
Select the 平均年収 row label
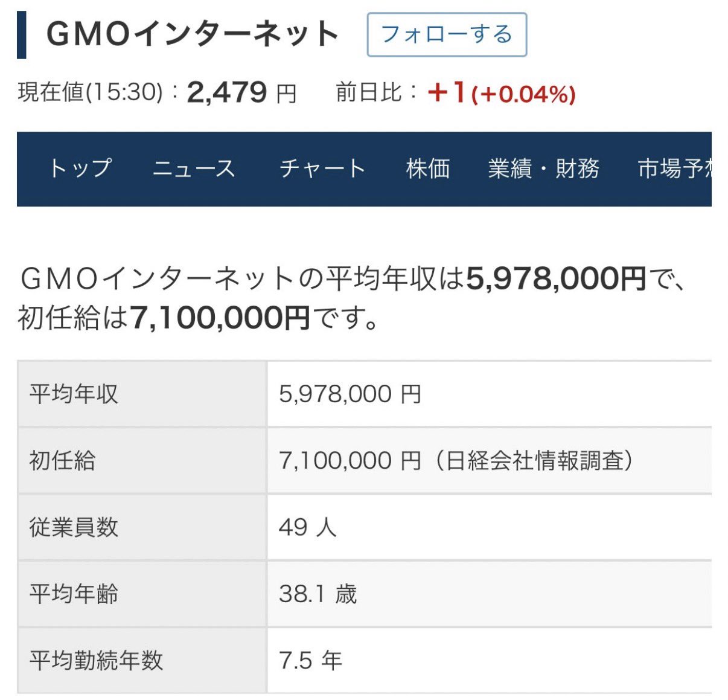pyautogui.click(x=74, y=394)
